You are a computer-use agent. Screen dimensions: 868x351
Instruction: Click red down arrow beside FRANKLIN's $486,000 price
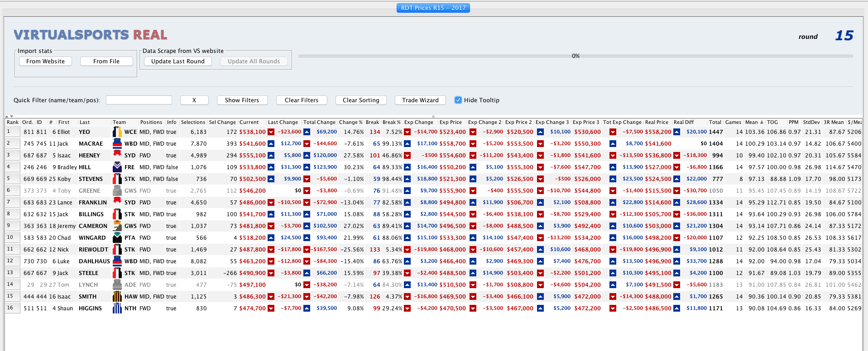point(271,203)
